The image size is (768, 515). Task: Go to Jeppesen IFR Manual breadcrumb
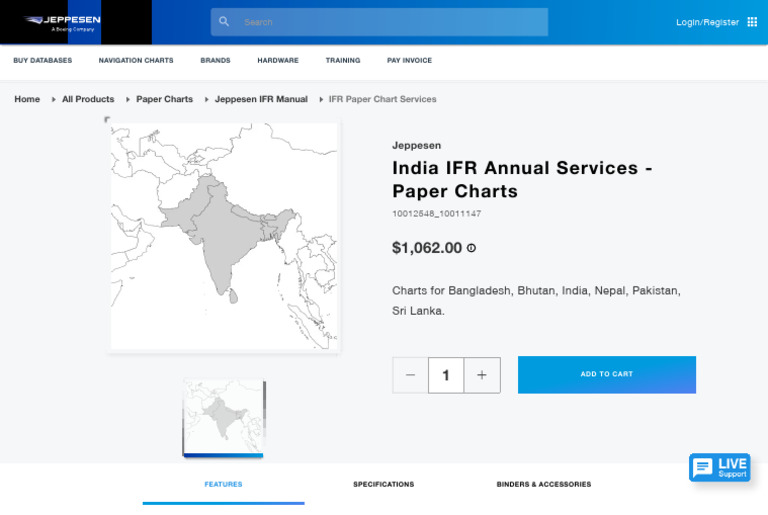pos(261,99)
